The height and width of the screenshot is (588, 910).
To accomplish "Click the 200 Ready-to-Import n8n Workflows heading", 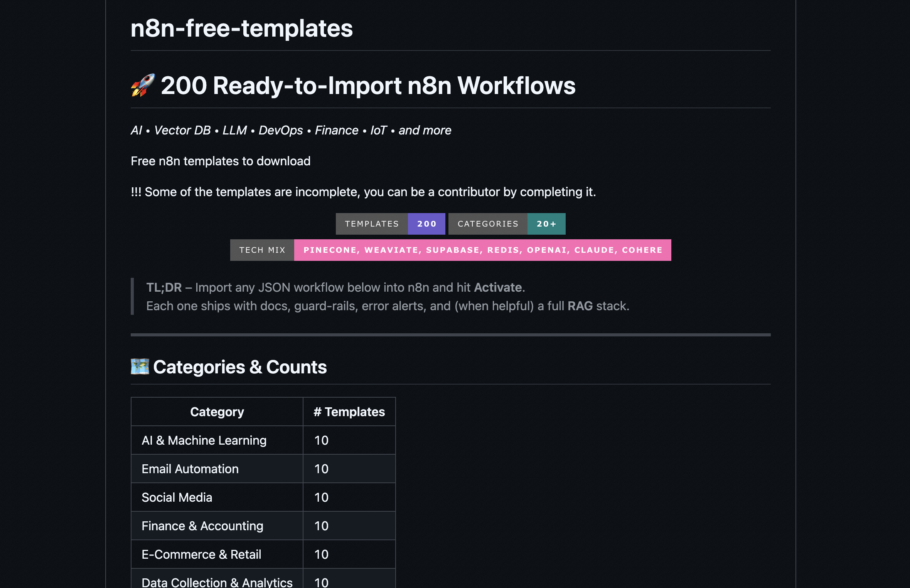I will click(x=368, y=85).
